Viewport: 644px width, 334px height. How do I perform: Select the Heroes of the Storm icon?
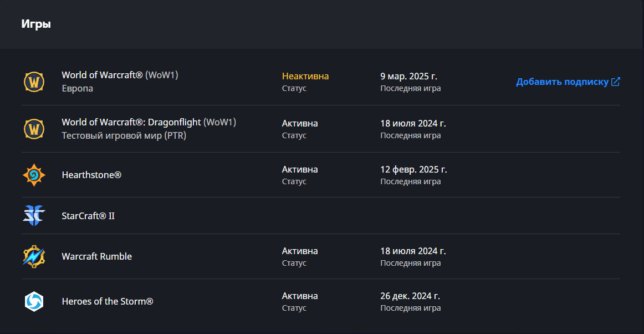pos(34,301)
